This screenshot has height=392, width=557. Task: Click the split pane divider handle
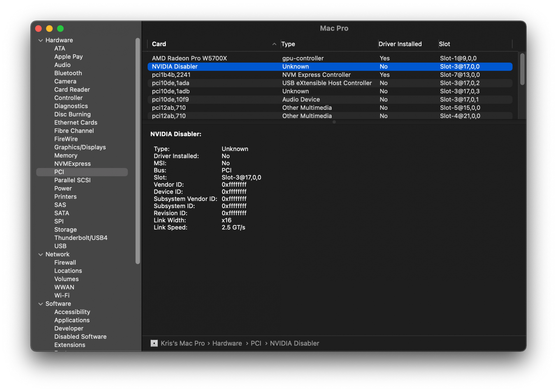[334, 122]
